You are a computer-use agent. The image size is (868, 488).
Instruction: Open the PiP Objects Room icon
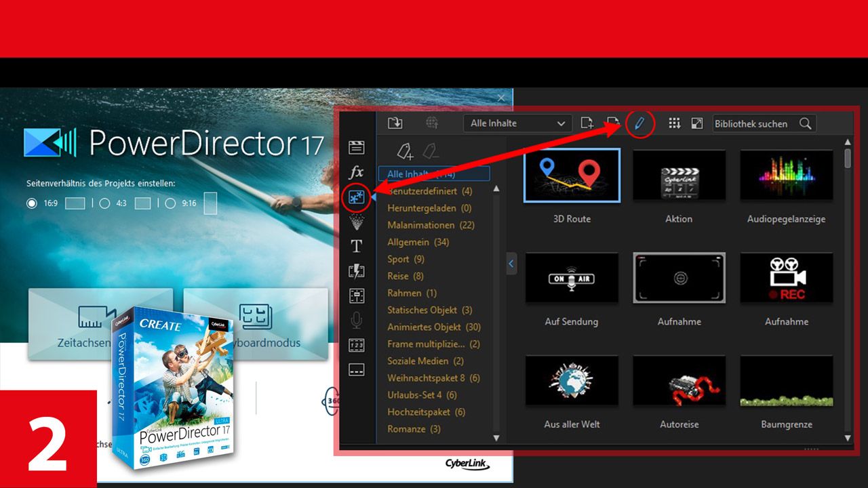[x=356, y=197]
